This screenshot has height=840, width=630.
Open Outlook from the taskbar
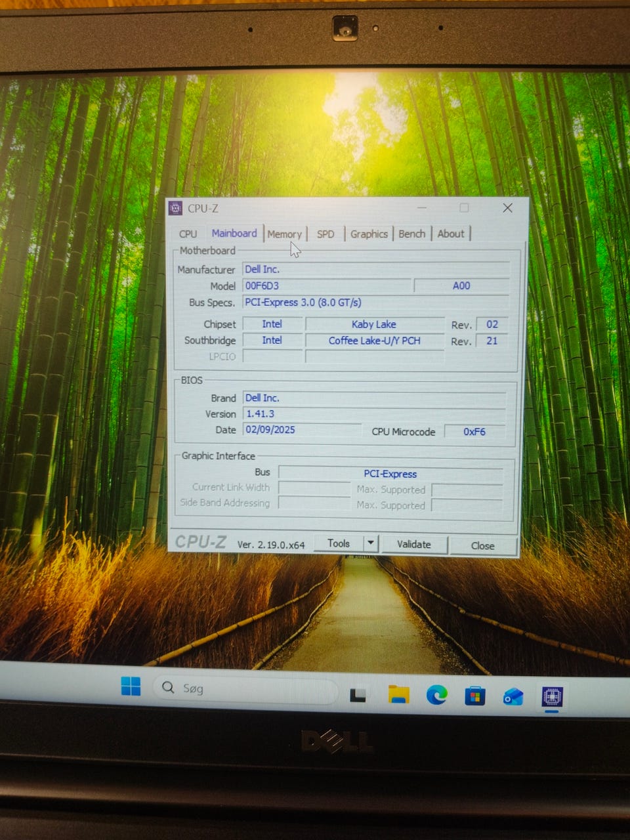(513, 696)
